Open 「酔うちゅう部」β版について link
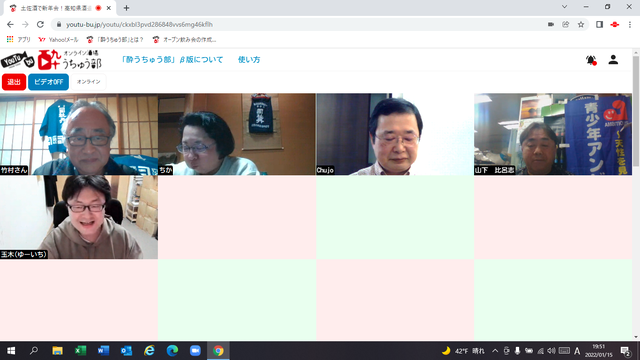This screenshot has width=640, height=360. [x=172, y=60]
